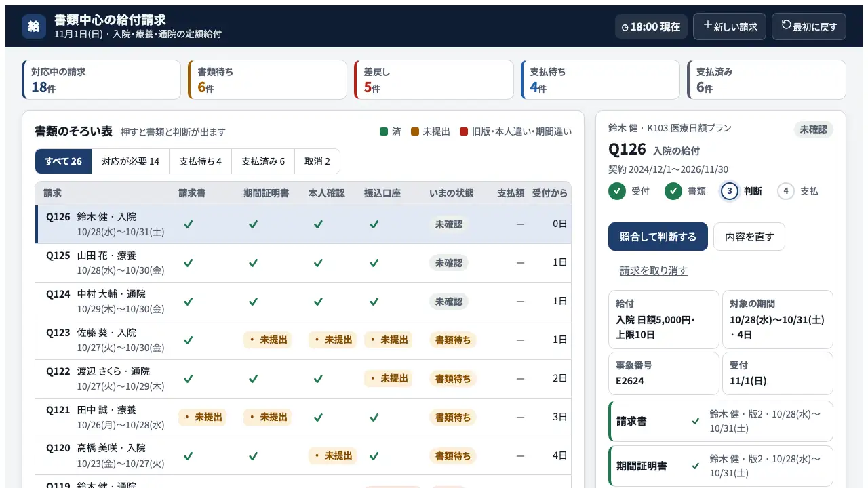Click step circle 4 for 支払
The height and width of the screenshot is (488, 868).
[786, 191]
